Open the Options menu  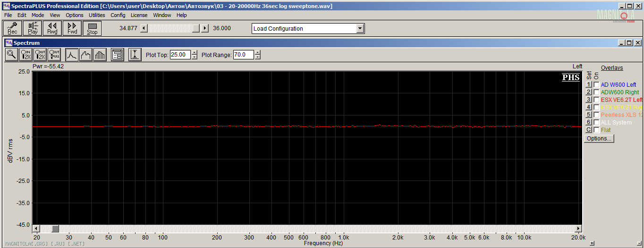[x=75, y=15]
